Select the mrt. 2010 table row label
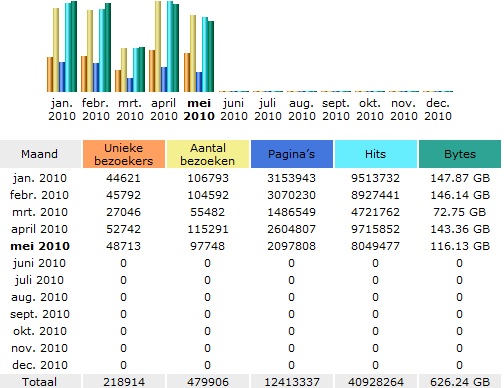The height and width of the screenshot is (388, 504). (x=40, y=212)
